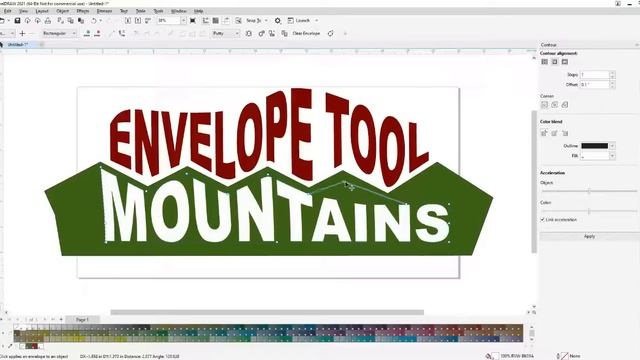Select the Page 1 tab
Screen dimensions: 640x360
tap(82, 320)
